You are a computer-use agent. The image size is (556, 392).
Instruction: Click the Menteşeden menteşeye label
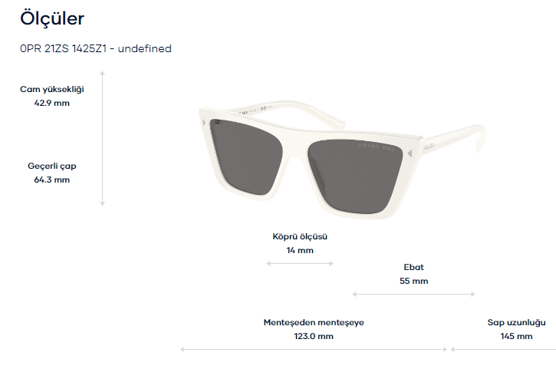coord(314,322)
